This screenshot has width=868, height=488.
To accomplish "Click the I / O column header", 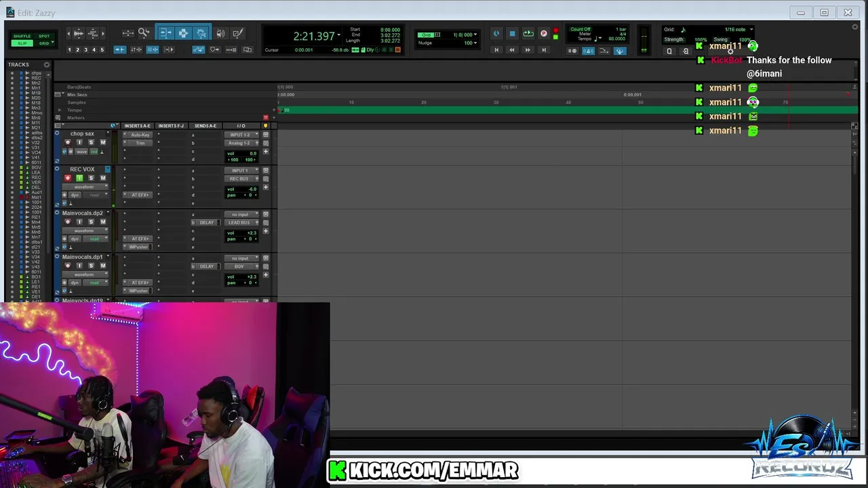I will 241,125.
